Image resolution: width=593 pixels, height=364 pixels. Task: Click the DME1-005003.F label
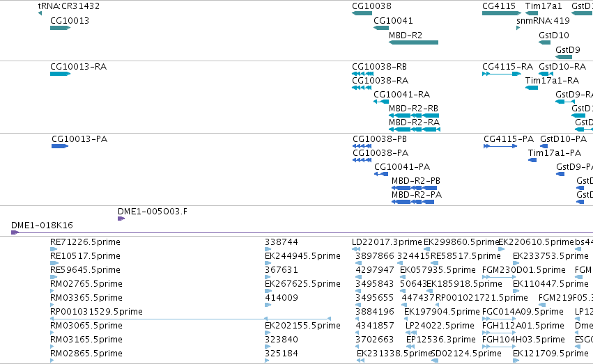pos(153,212)
